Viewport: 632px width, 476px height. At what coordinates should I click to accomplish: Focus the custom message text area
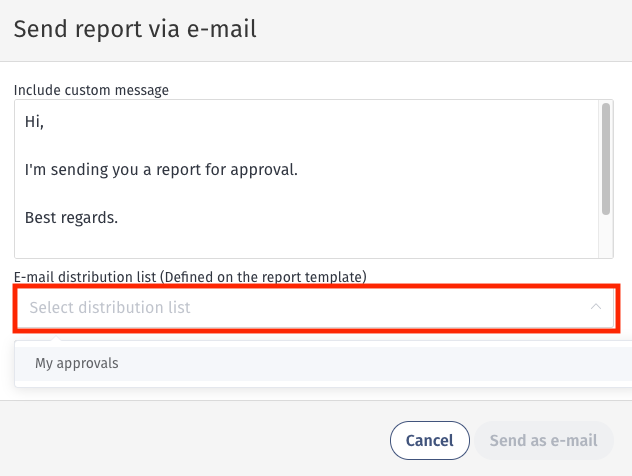tap(306, 179)
